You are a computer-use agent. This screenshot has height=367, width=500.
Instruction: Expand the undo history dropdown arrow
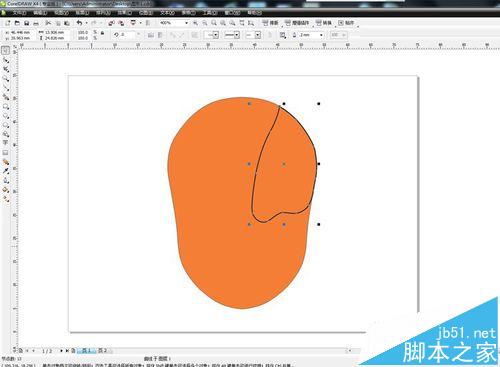click(86, 23)
